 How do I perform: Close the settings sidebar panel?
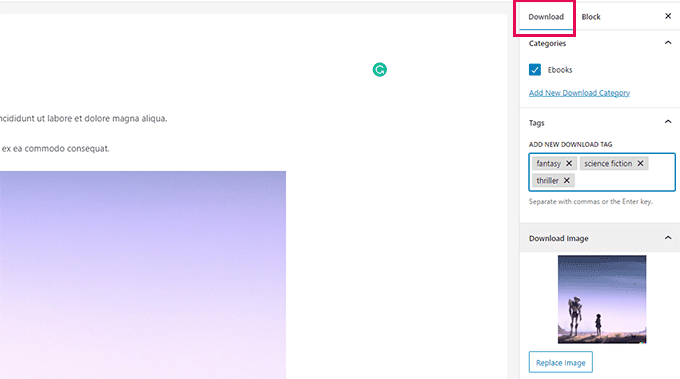click(x=668, y=16)
